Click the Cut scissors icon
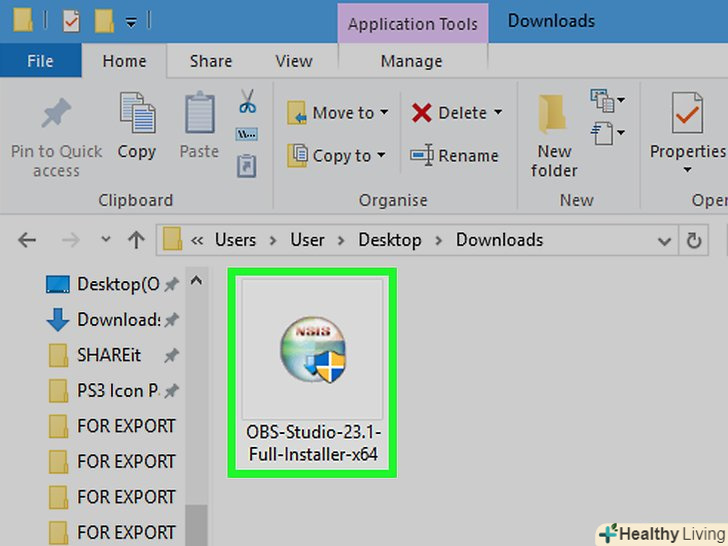The height and width of the screenshot is (546, 728). 247,102
